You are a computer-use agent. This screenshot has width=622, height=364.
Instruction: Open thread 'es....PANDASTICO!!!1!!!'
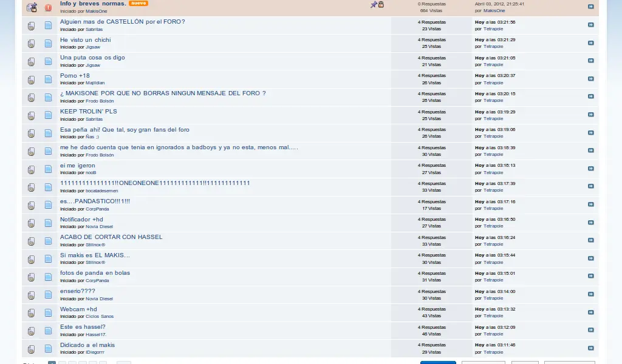pos(95,201)
